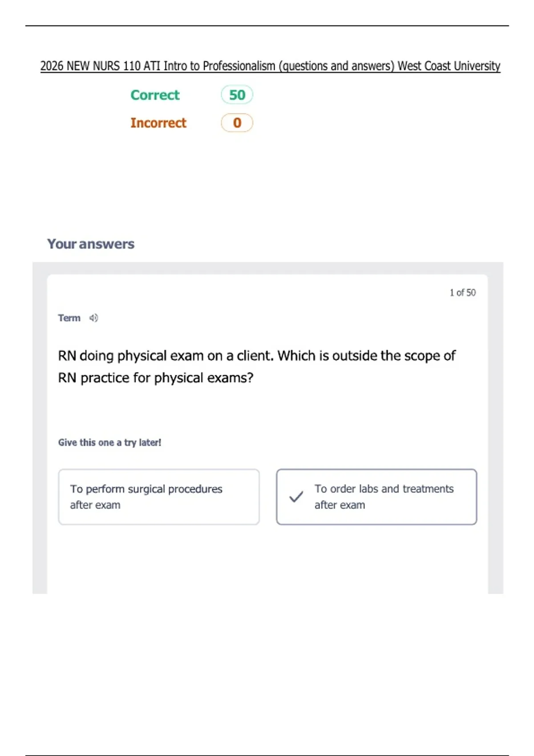Click the top horizontal divider line
This screenshot has width=534, height=756.
pyautogui.click(x=267, y=26)
